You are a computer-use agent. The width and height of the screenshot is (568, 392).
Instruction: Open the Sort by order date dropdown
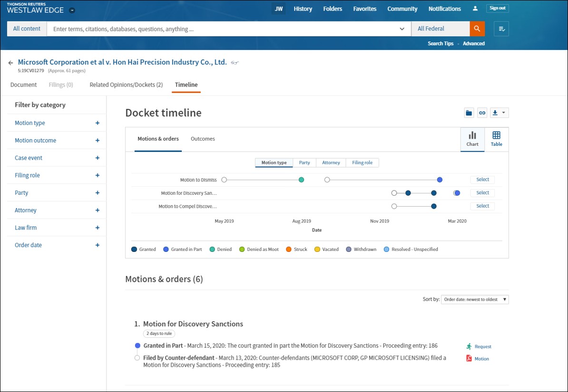pyautogui.click(x=475, y=299)
